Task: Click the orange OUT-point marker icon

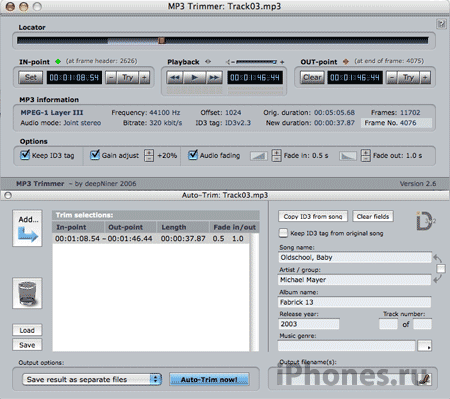Action: pyautogui.click(x=346, y=61)
